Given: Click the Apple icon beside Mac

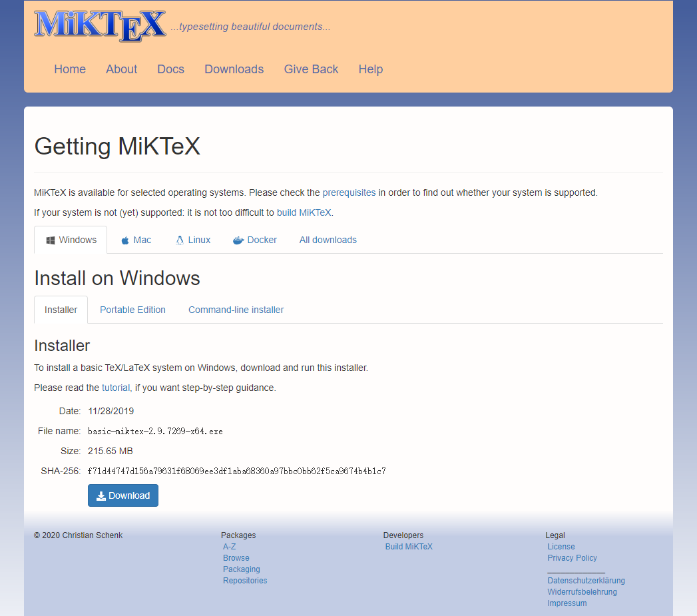Looking at the screenshot, I should 125,240.
